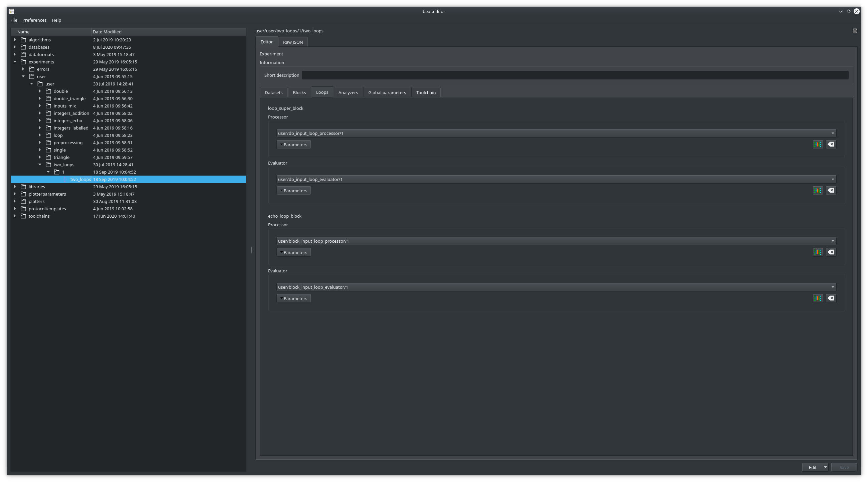Screen dimensions: 868x482
Task: Switch to the Raw JSON tab
Action: coord(292,42)
